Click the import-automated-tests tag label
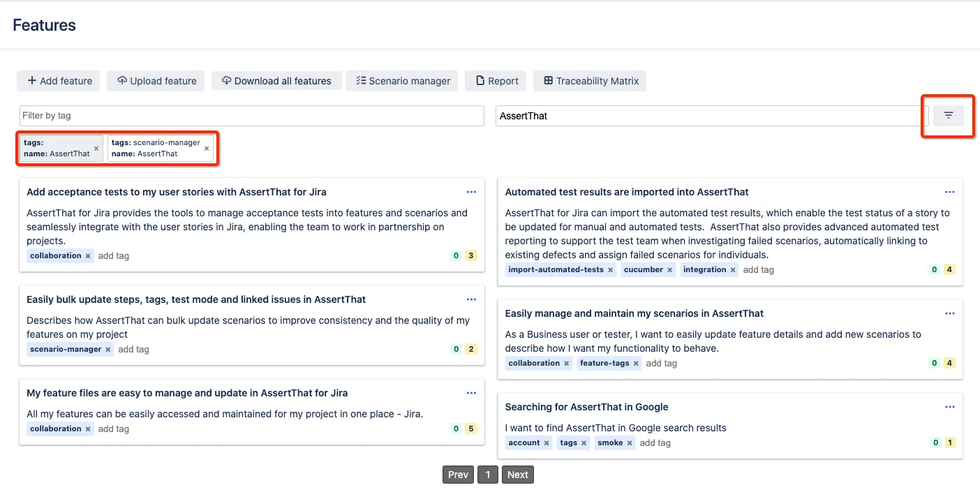The height and width of the screenshot is (499, 980). pos(556,270)
